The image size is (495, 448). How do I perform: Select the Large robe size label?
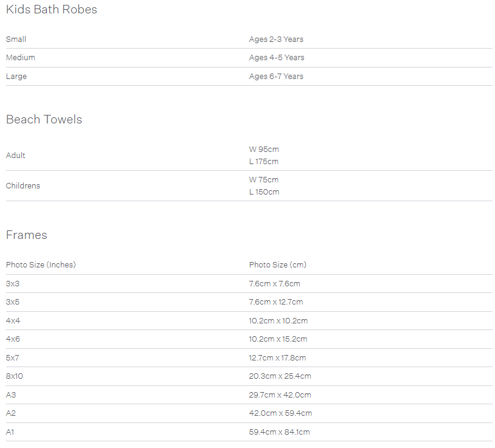tap(16, 77)
